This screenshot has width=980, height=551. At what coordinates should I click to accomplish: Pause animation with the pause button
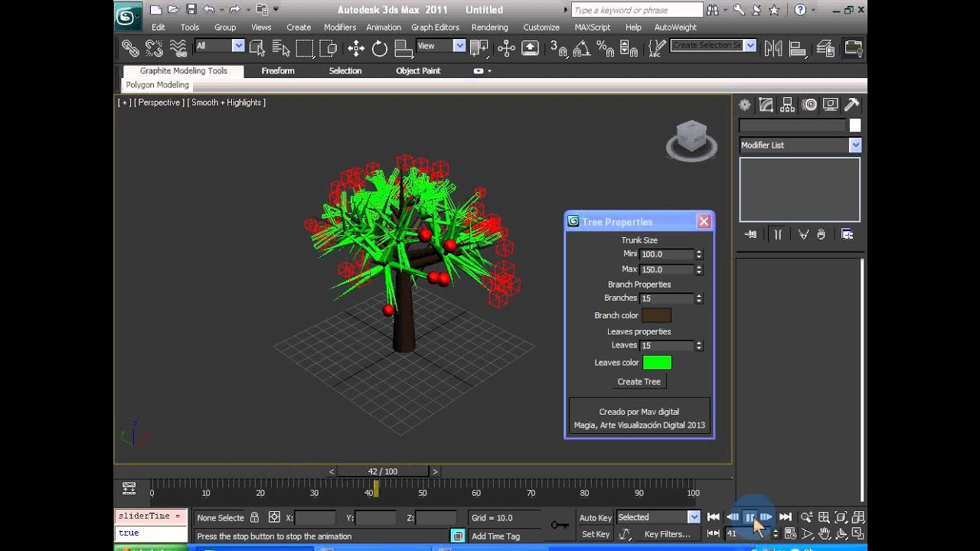750,518
